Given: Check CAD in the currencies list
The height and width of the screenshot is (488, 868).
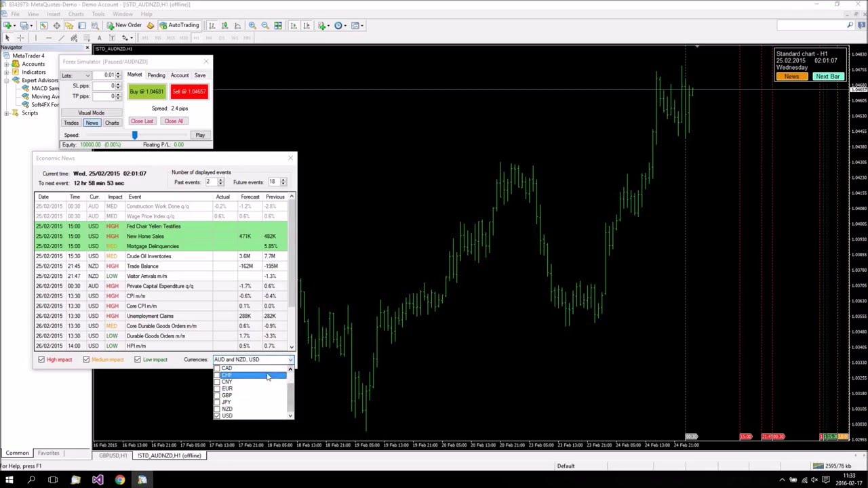Looking at the screenshot, I should [x=217, y=368].
